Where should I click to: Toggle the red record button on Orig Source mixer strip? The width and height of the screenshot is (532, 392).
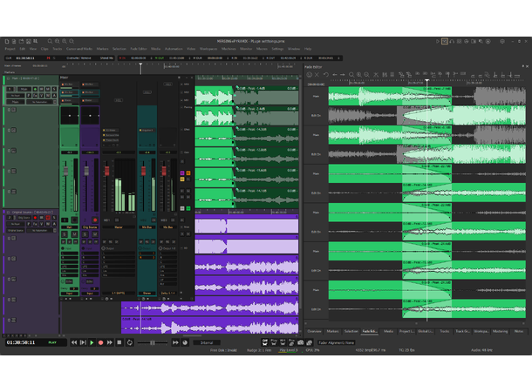coord(95,220)
